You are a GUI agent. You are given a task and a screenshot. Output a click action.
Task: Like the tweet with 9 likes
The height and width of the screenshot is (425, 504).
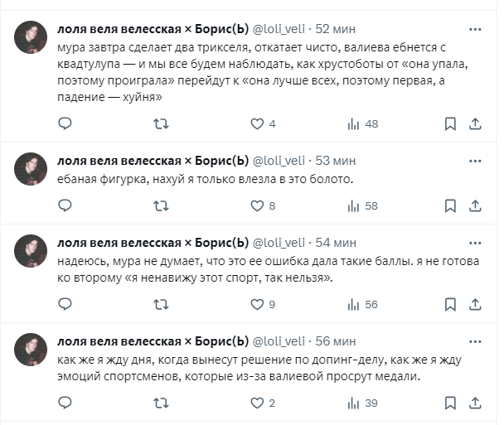[x=257, y=304]
